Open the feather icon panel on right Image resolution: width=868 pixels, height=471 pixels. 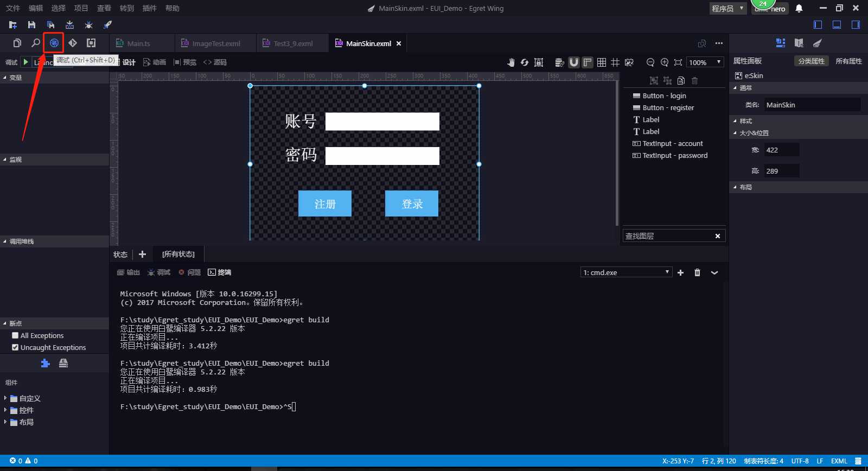(x=818, y=43)
